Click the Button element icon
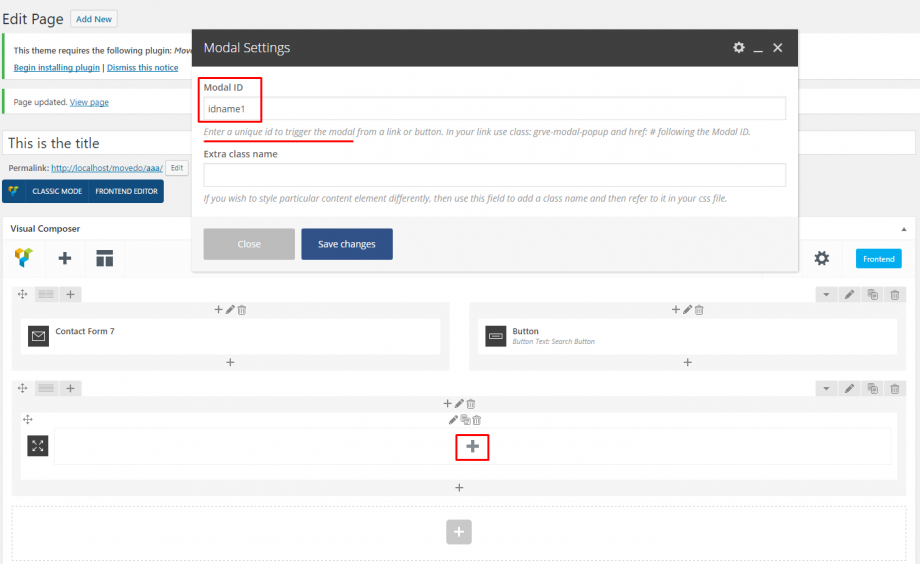The width and height of the screenshot is (920, 564). click(495, 337)
